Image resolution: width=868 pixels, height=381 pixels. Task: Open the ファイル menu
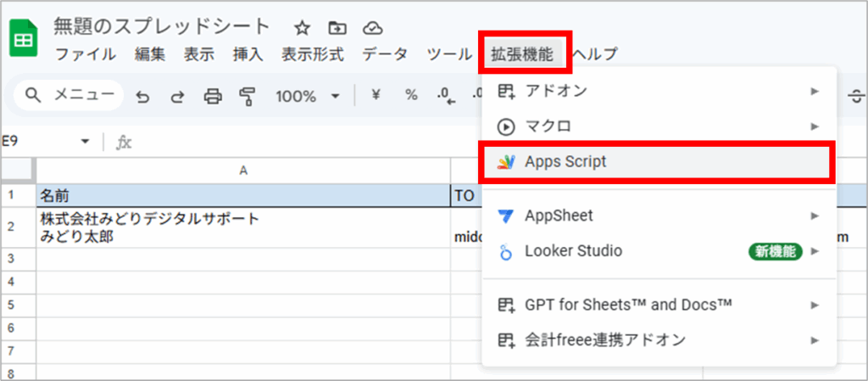coord(86,54)
